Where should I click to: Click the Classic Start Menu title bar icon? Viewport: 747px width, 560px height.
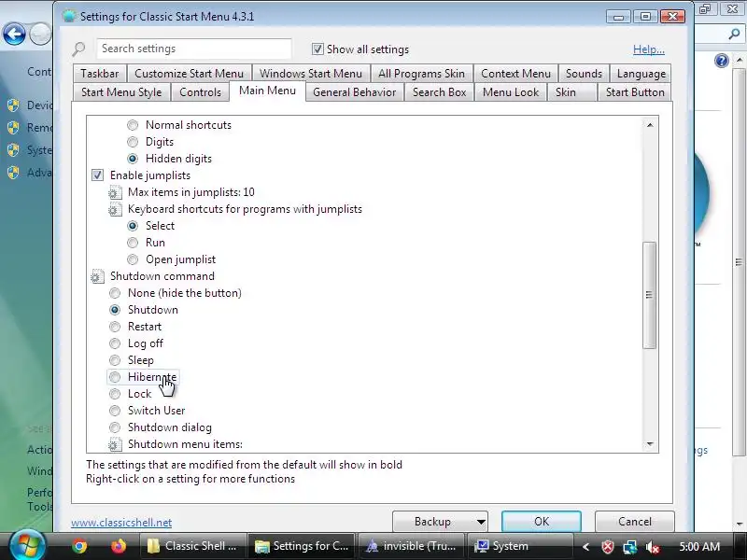click(x=69, y=16)
